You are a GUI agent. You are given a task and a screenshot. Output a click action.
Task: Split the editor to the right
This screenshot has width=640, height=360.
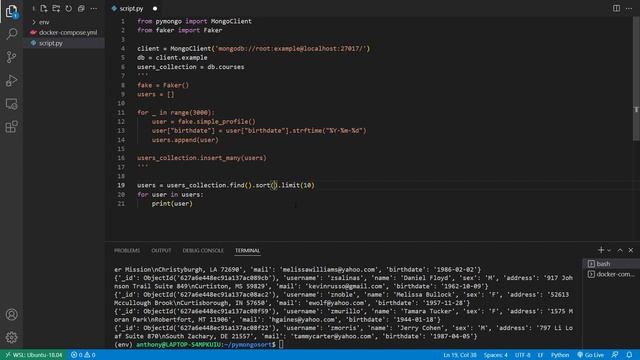(616, 9)
